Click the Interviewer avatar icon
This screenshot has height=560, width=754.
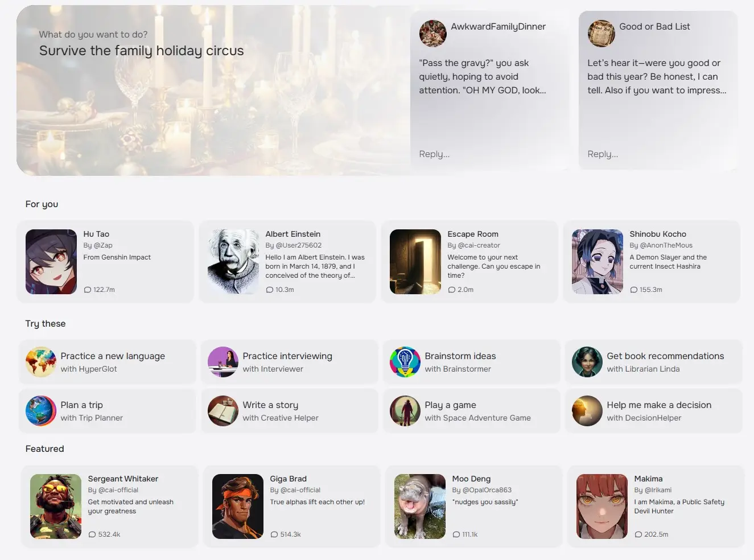click(223, 361)
